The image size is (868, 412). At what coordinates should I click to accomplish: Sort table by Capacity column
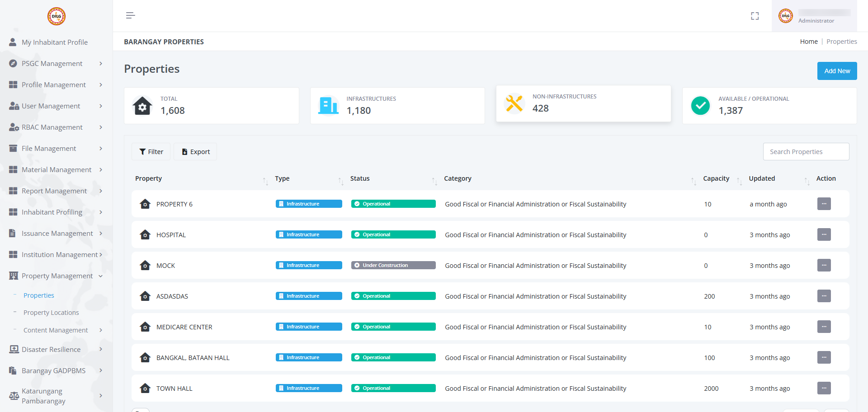click(739, 181)
